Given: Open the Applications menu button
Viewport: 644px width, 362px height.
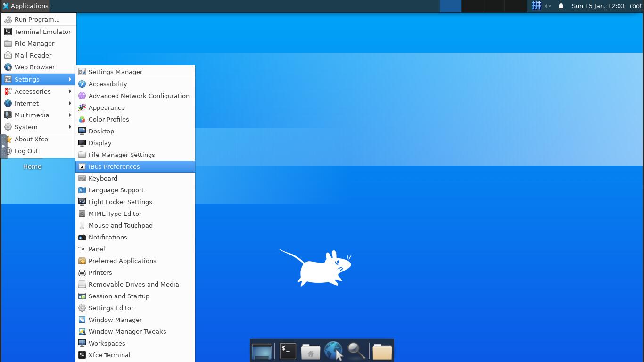Looking at the screenshot, I should click(x=25, y=6).
